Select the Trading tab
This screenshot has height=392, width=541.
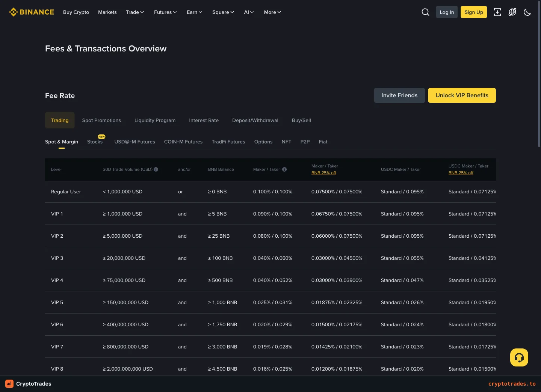60,120
